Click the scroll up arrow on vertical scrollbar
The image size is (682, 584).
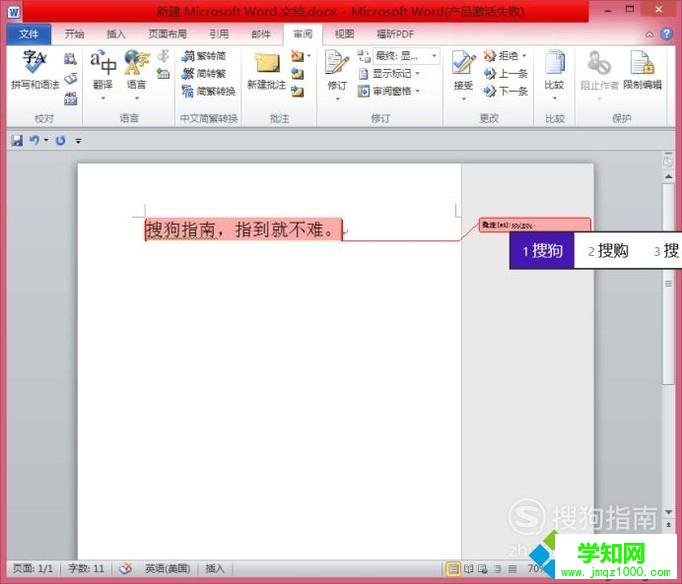point(669,177)
